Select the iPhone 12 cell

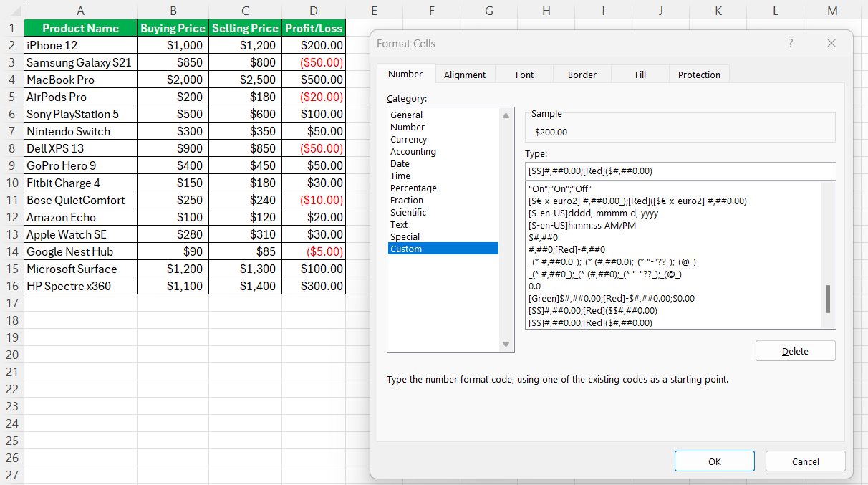pos(80,45)
